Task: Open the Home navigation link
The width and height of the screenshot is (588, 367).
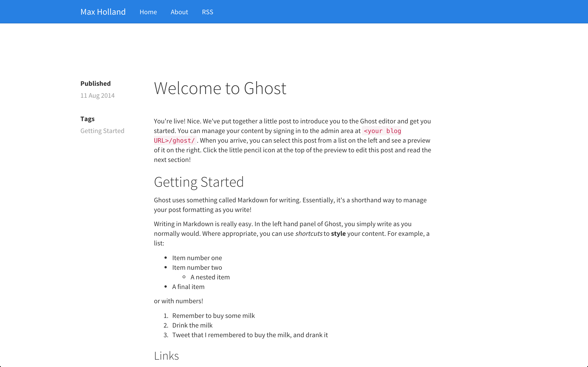Action: coord(148,12)
